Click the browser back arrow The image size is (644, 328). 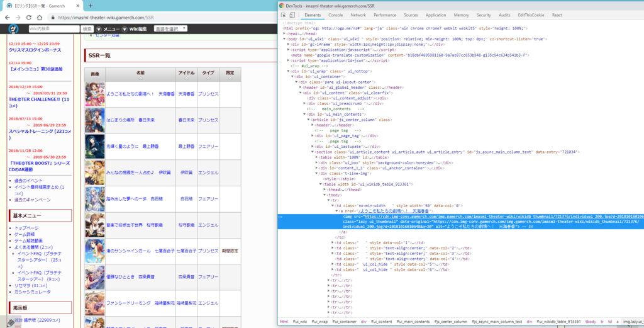click(x=8, y=18)
